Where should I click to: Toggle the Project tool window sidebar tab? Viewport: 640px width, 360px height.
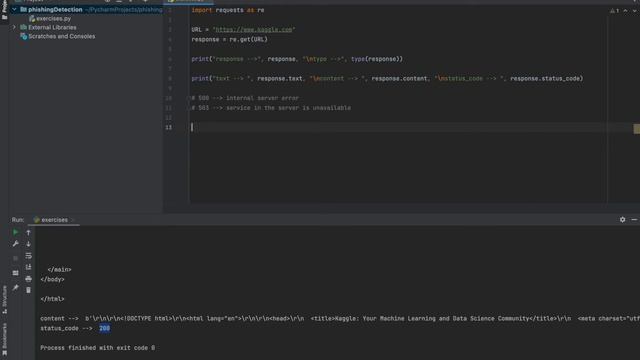click(x=4, y=10)
